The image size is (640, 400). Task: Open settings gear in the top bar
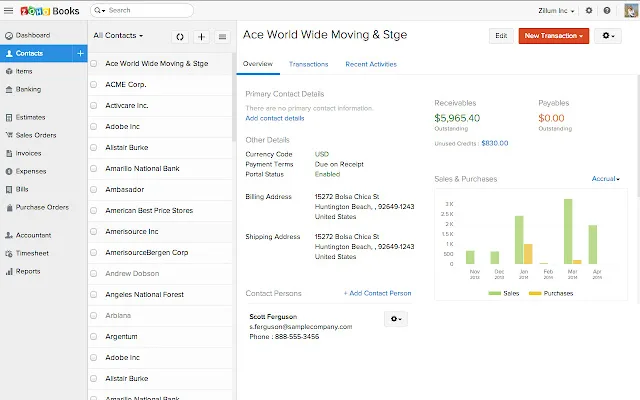coord(589,11)
